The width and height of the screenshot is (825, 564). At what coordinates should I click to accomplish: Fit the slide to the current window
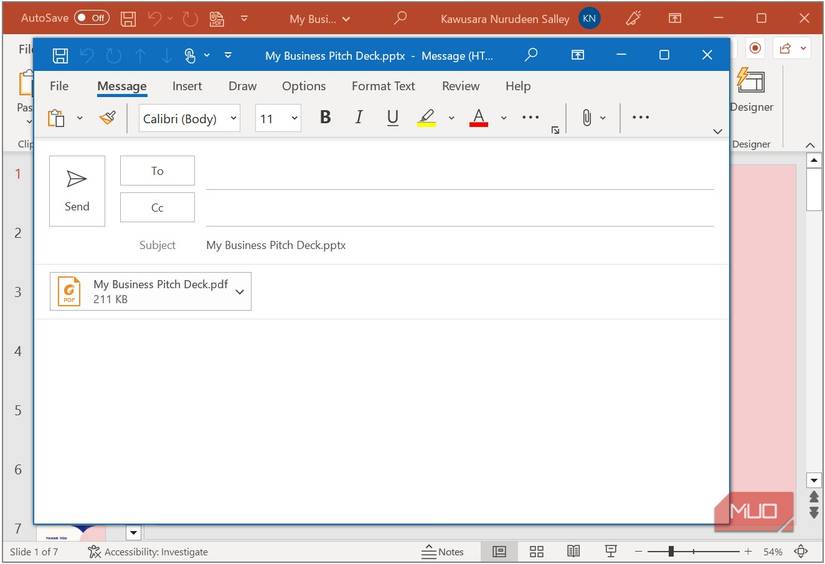(801, 551)
